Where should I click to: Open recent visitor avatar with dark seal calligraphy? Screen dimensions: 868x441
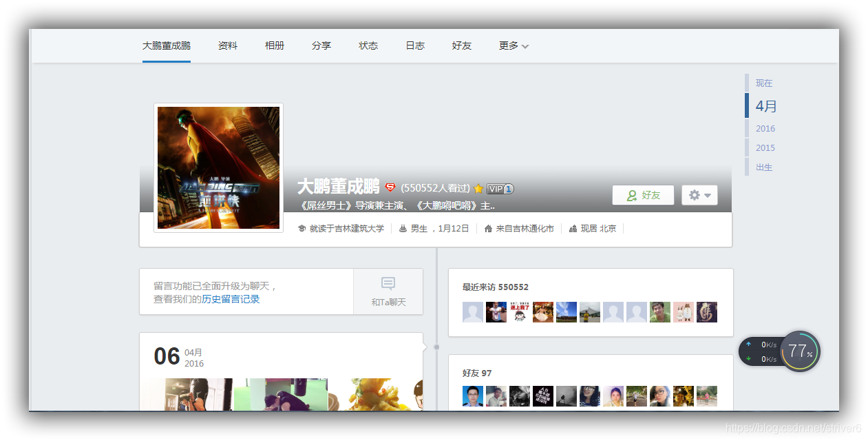[707, 312]
